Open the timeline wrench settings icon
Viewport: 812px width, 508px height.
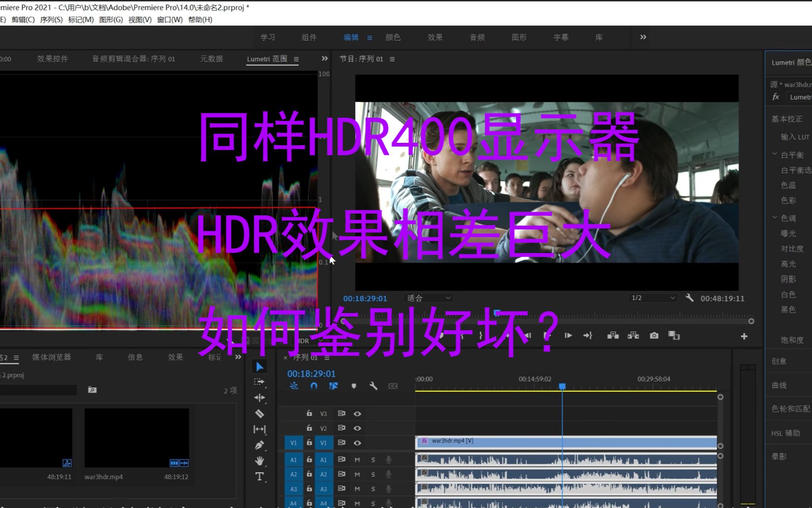point(373,386)
